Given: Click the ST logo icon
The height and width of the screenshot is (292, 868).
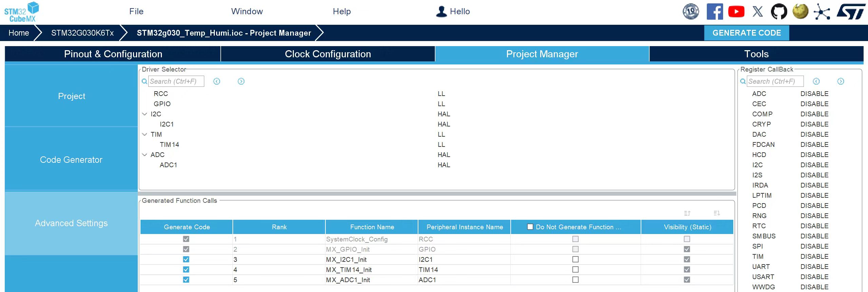Looking at the screenshot, I should [850, 12].
